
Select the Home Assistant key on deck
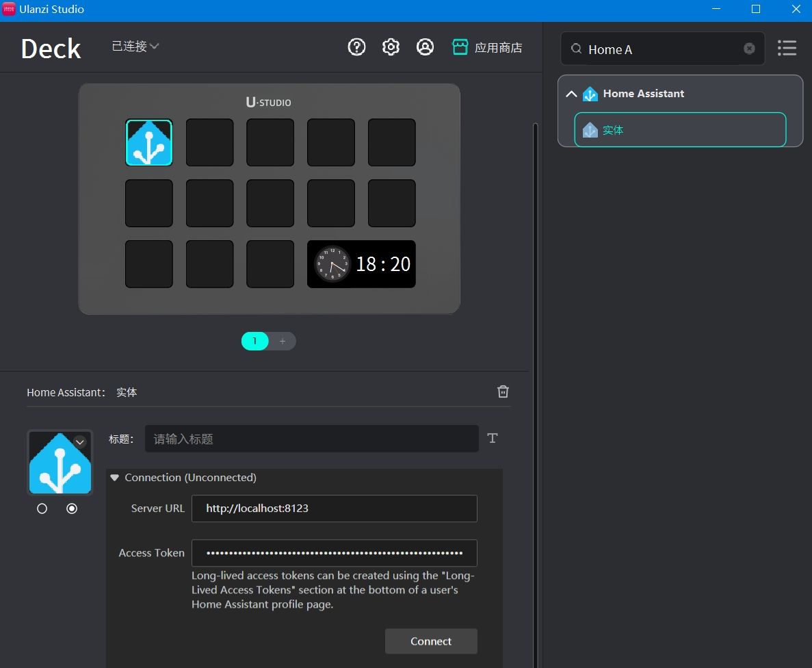(x=148, y=142)
